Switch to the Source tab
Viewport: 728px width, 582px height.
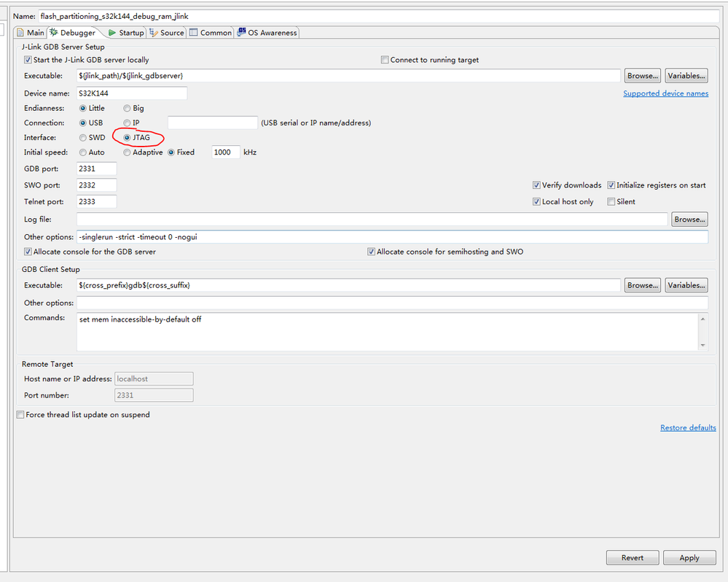167,33
